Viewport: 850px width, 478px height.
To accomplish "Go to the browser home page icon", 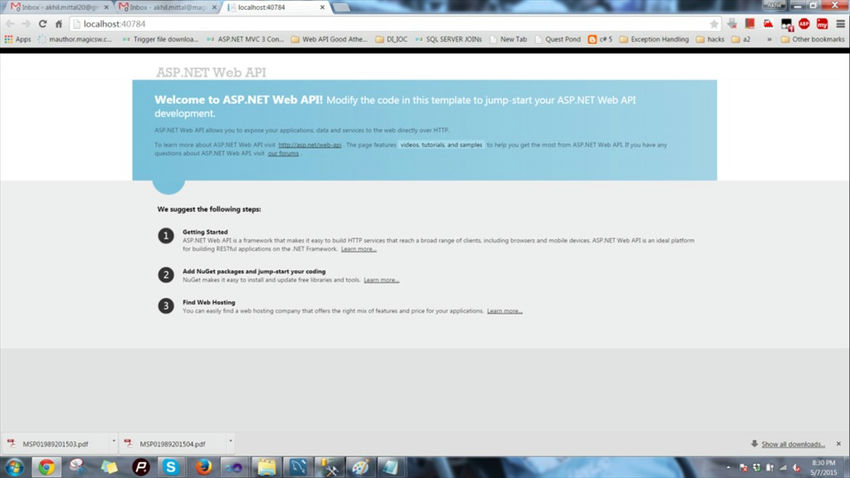I will coord(59,24).
